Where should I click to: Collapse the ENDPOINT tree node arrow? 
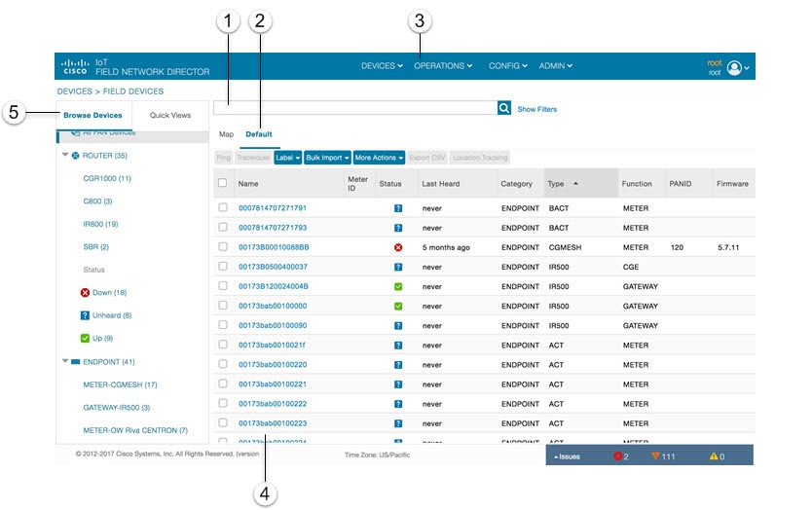(x=65, y=361)
